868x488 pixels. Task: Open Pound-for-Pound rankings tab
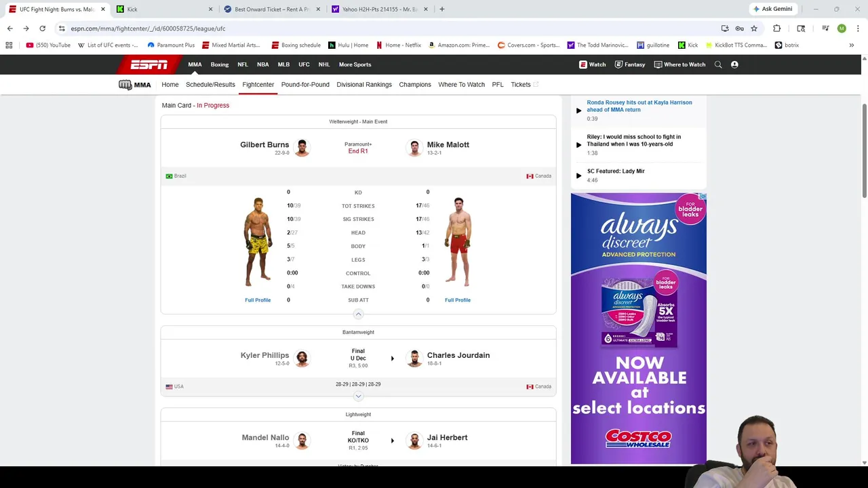point(305,85)
